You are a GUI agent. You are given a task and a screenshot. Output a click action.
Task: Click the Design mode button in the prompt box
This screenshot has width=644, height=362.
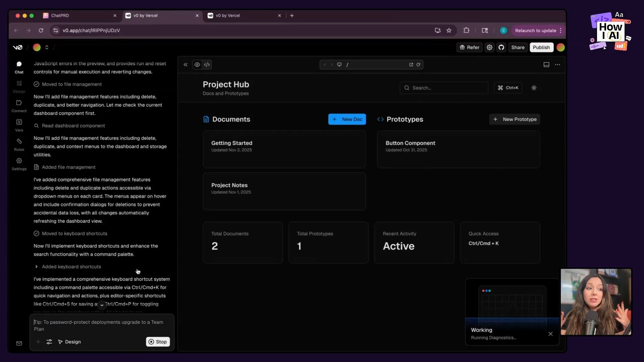tap(69, 342)
